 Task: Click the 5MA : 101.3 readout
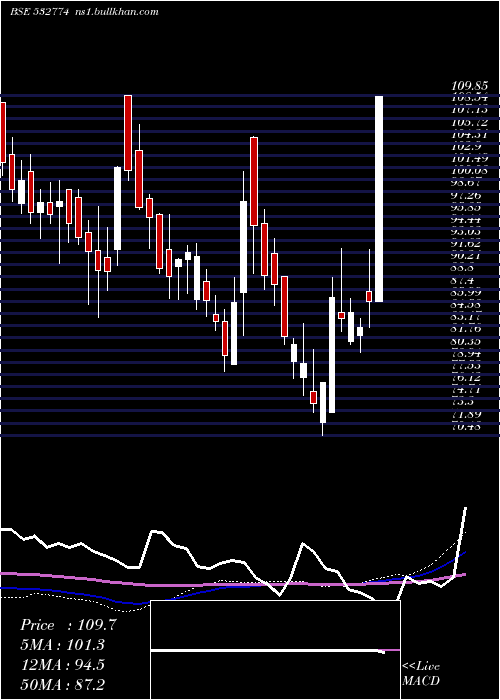pos(62,645)
